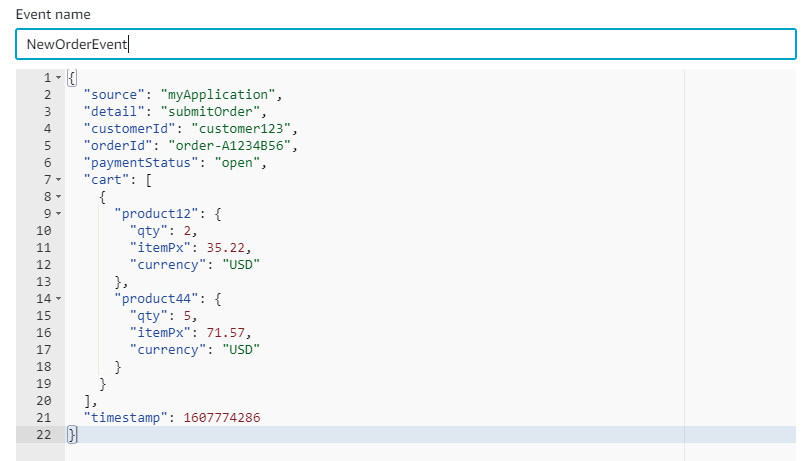This screenshot has width=810, height=461.
Task: Collapse the "cart" array fold arrow
Action: click(x=58, y=180)
